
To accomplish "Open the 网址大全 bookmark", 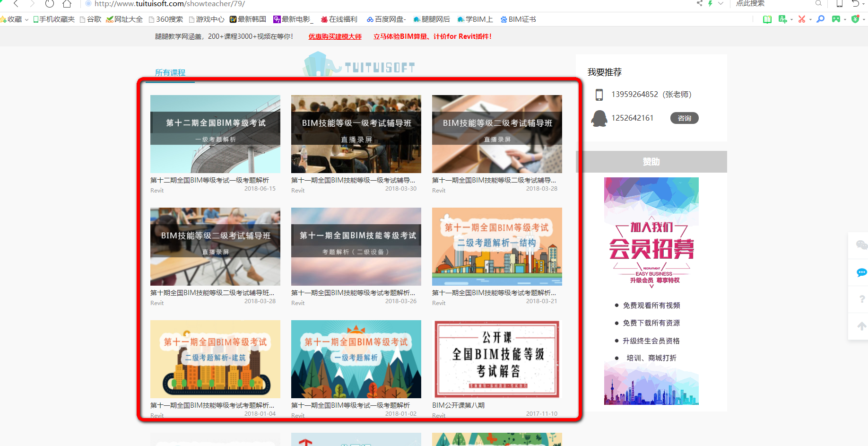I will click(124, 19).
